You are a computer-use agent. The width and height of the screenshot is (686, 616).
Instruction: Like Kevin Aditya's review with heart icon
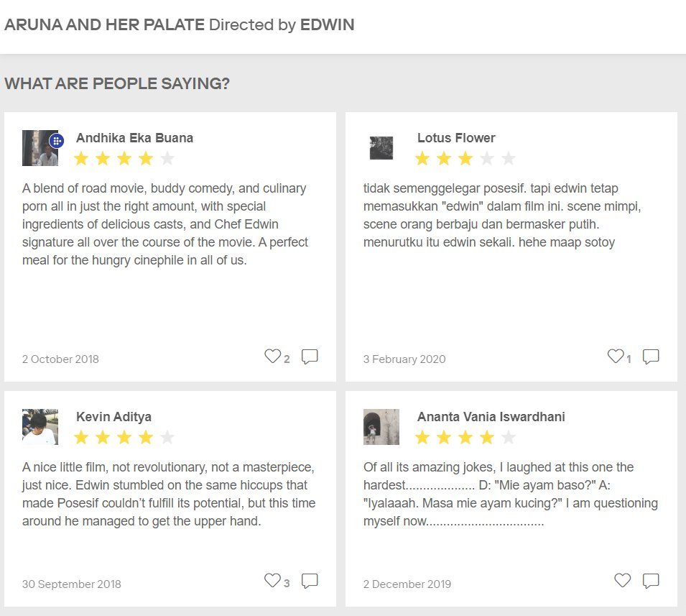tap(272, 581)
